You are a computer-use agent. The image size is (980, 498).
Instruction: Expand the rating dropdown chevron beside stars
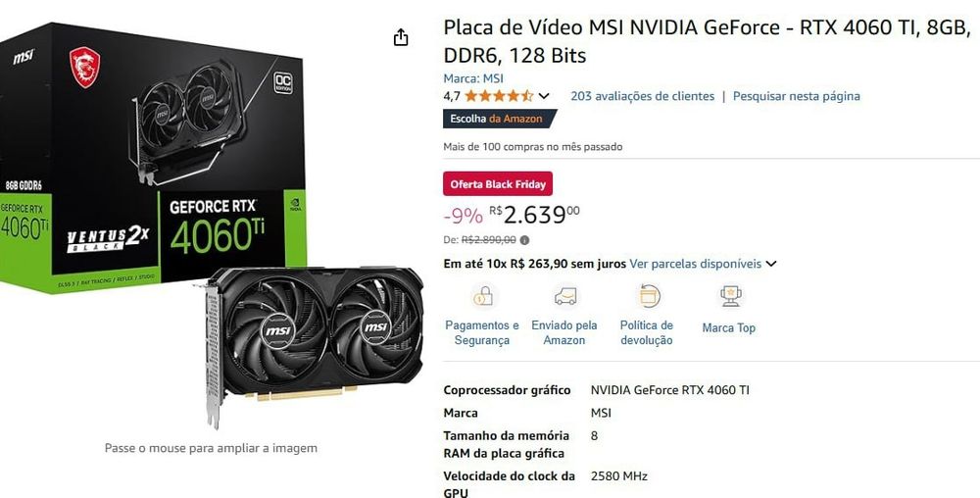pyautogui.click(x=544, y=96)
